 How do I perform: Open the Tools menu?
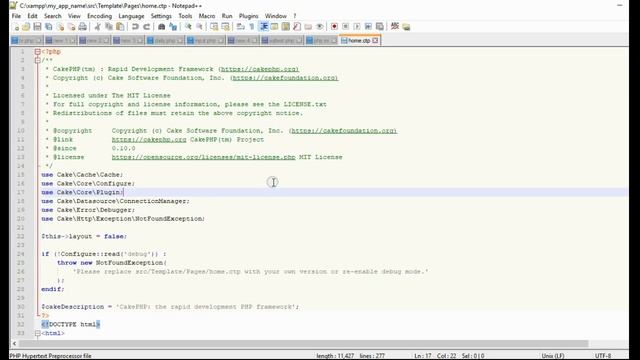click(185, 16)
